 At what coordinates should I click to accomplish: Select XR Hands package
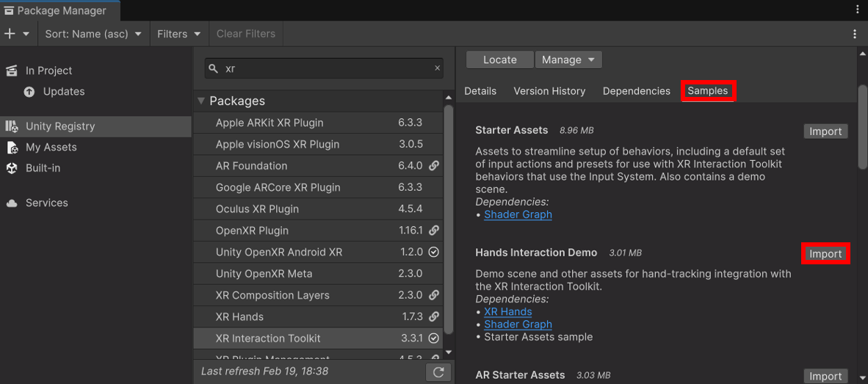(318, 317)
